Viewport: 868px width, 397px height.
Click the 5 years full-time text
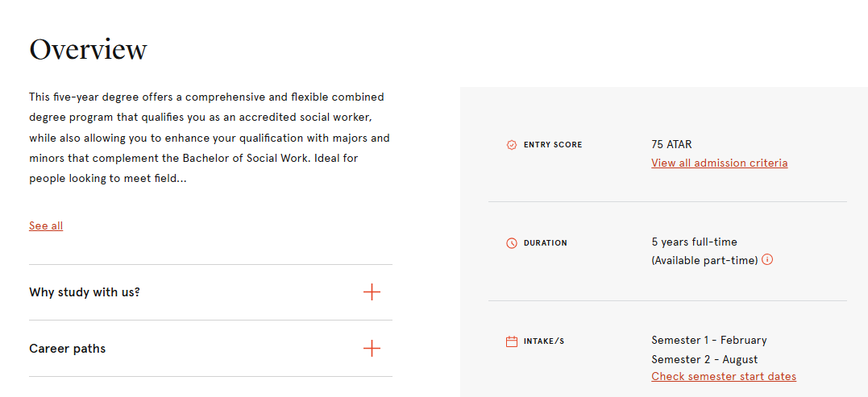click(694, 242)
